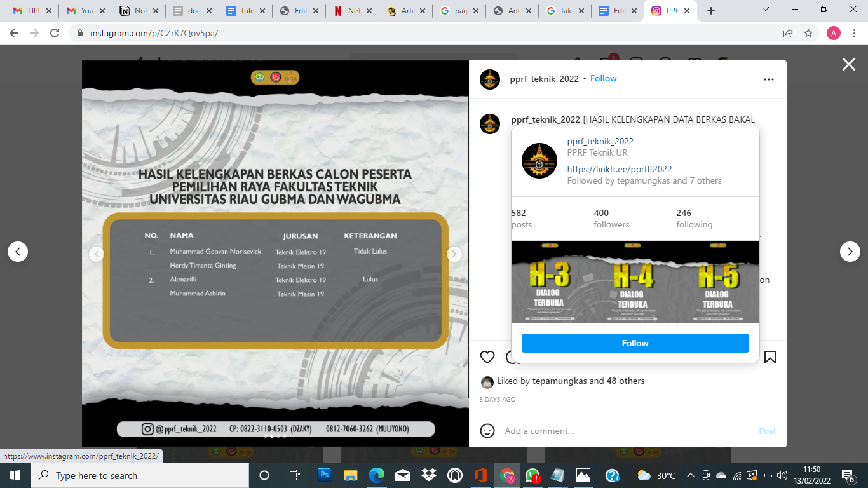This screenshot has height=488, width=868.
Task: Open the H-5 Dialog Terbuka thumbnail
Action: click(x=718, y=281)
